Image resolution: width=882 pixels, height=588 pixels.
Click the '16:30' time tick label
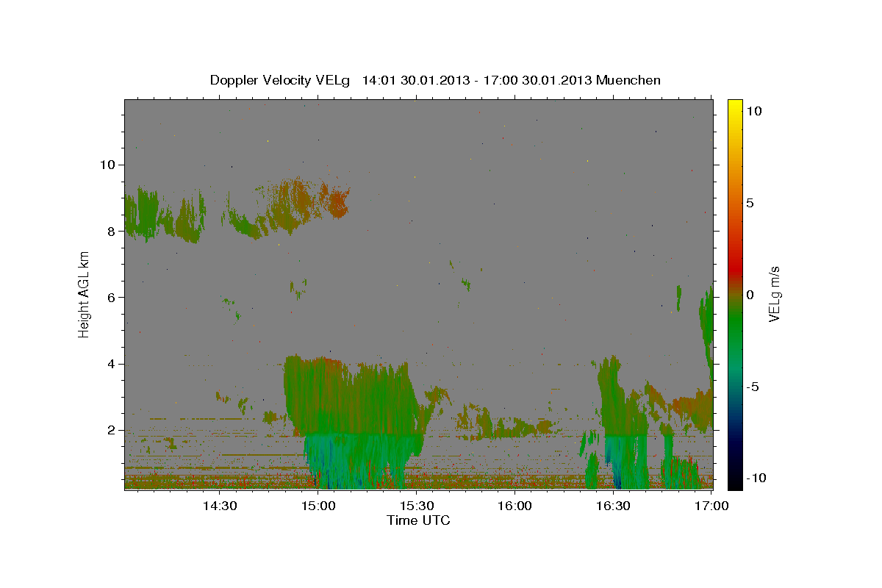click(614, 506)
